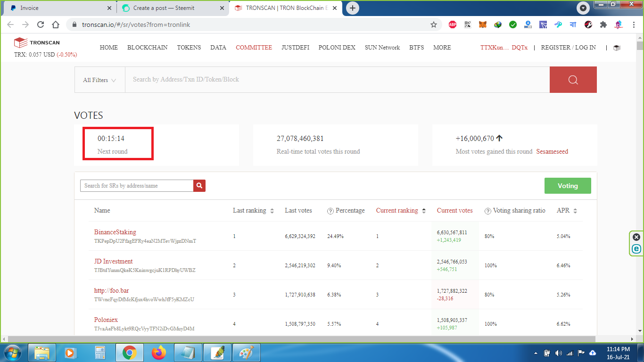Bookmark this page with the star icon
This screenshot has width=644, height=362.
pos(434,25)
